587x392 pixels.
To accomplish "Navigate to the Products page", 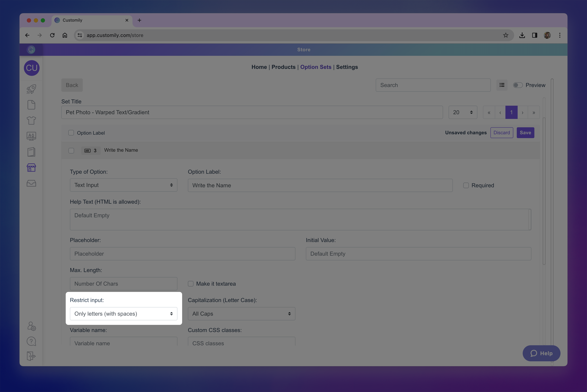I will (283, 67).
